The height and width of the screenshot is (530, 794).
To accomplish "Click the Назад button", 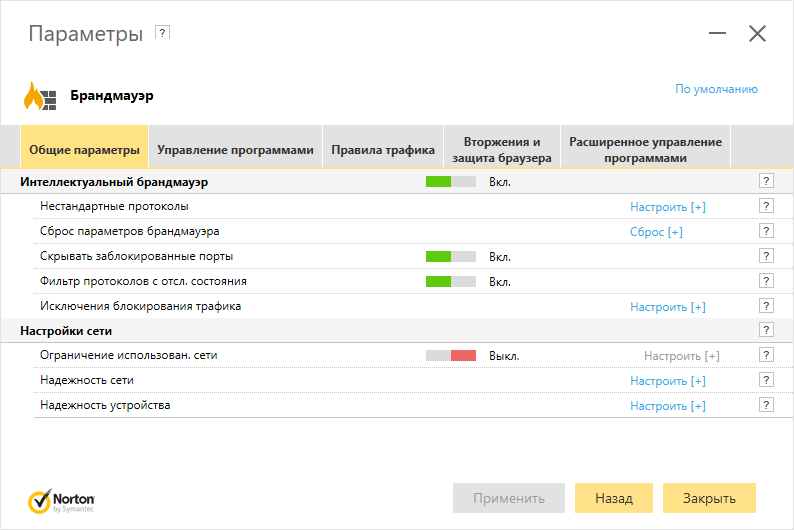I will tap(614, 498).
